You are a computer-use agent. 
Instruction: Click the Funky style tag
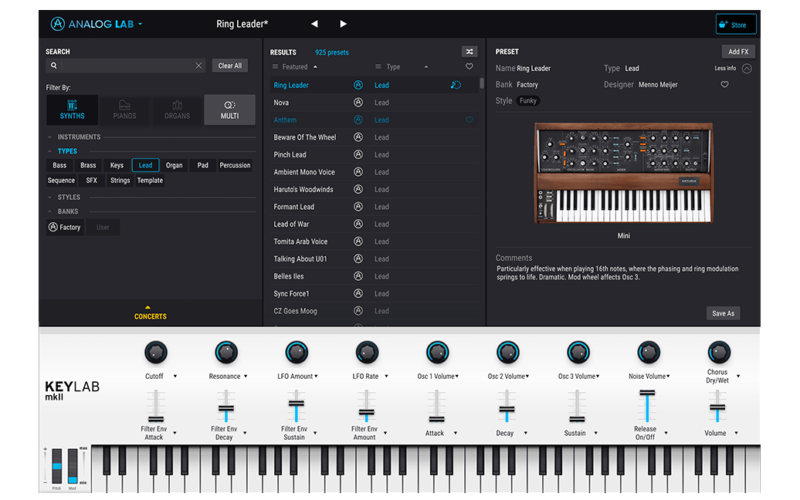coord(528,101)
